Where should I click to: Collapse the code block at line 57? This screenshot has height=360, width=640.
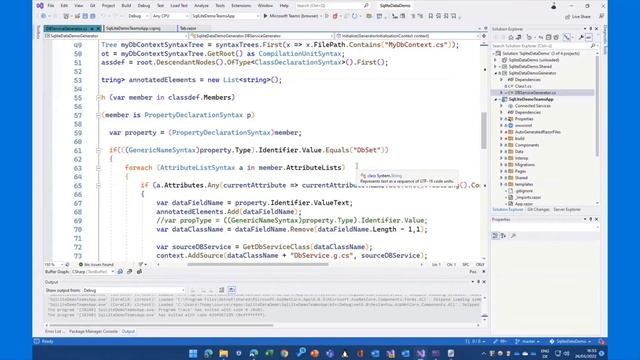click(x=98, y=115)
